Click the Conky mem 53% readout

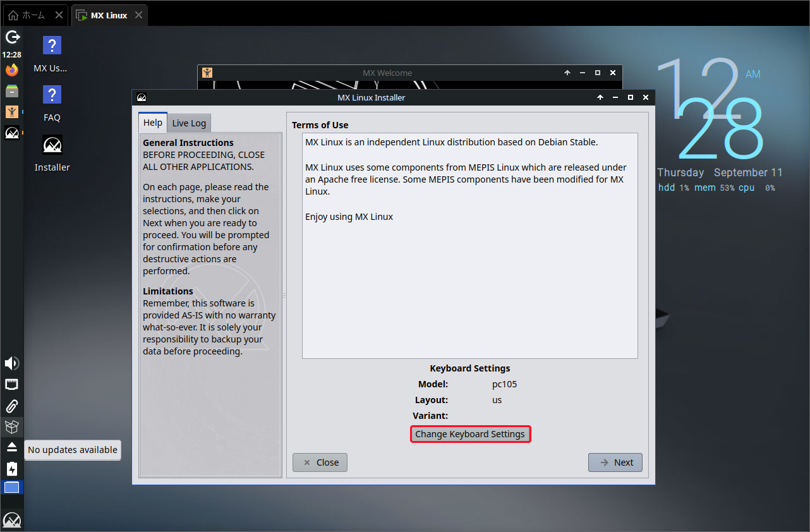point(714,188)
